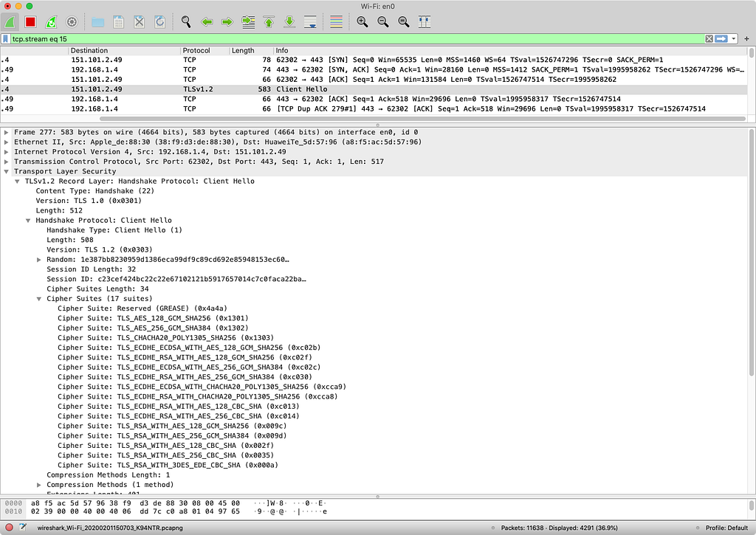Click Profile: Default in status bar
The image size is (756, 535).
[x=726, y=528]
